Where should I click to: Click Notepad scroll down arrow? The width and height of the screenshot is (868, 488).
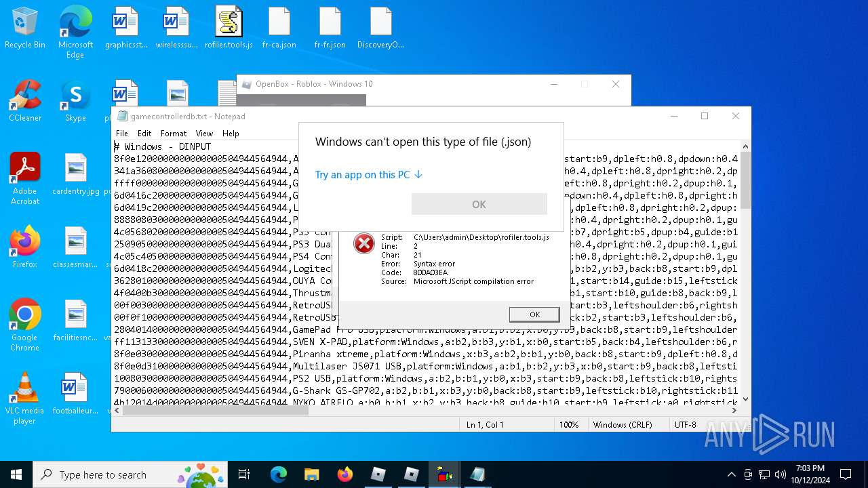point(745,400)
